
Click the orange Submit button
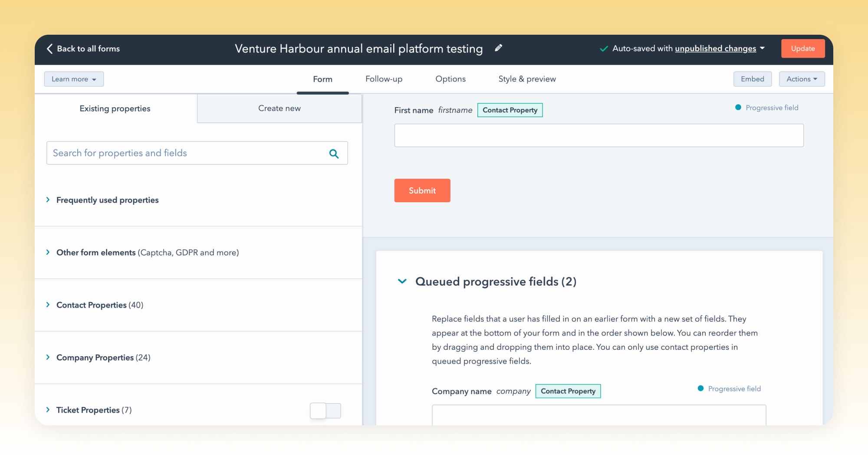click(422, 191)
